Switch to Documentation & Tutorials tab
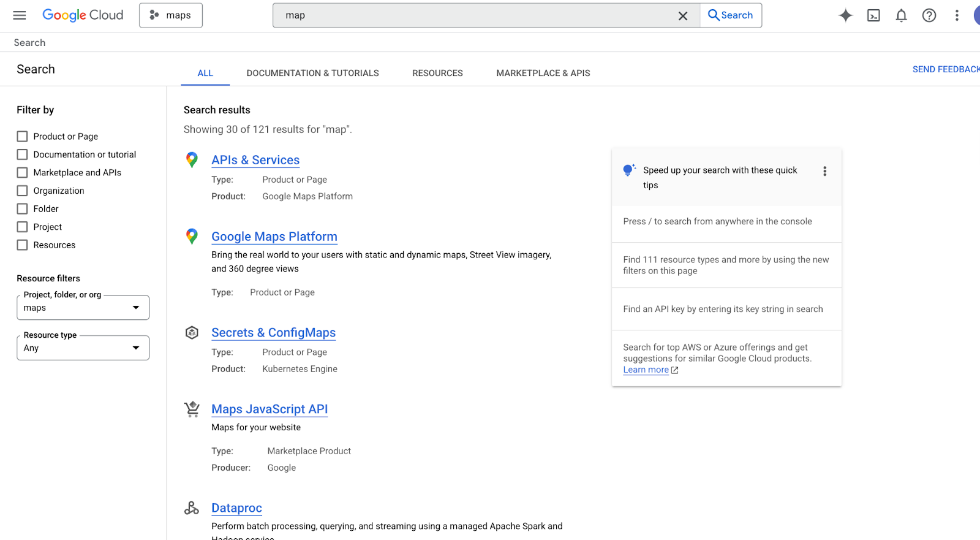 [x=313, y=73]
